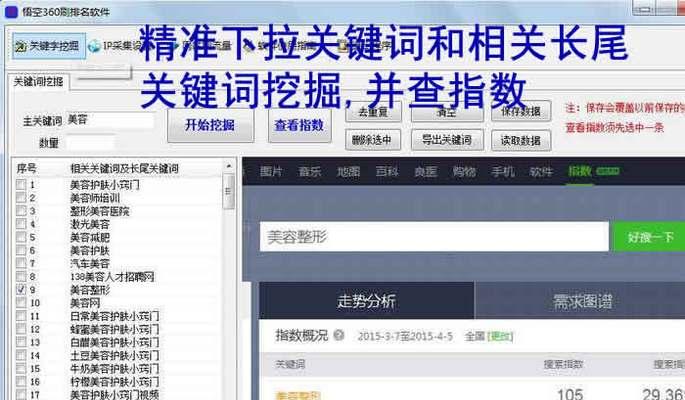Click the 数量 input field
This screenshot has width=685, height=400.
[90, 143]
